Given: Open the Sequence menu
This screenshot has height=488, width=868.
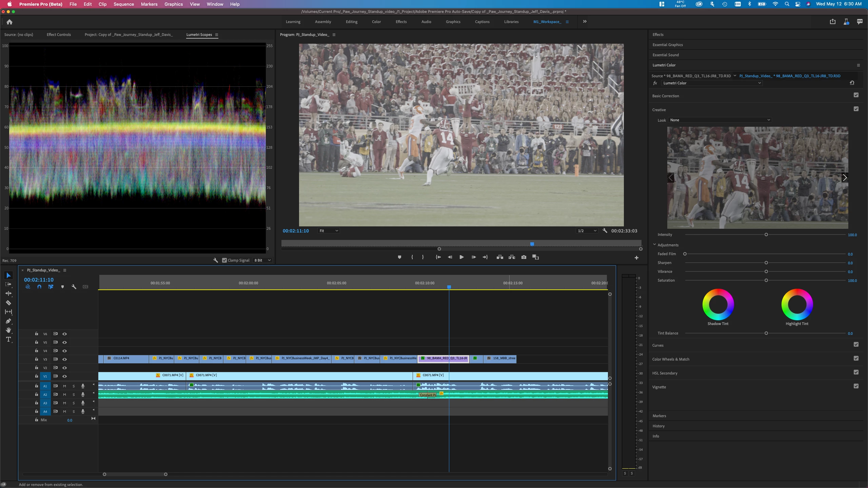Looking at the screenshot, I should (x=123, y=4).
